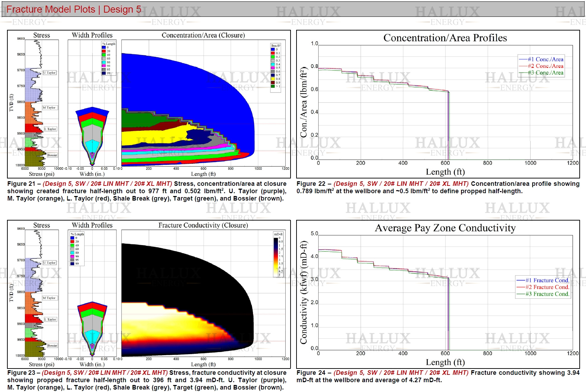This screenshot has width=586, height=392.
Task: Click the lbm/ft² color legend in concentration plot
Action: click(275, 68)
